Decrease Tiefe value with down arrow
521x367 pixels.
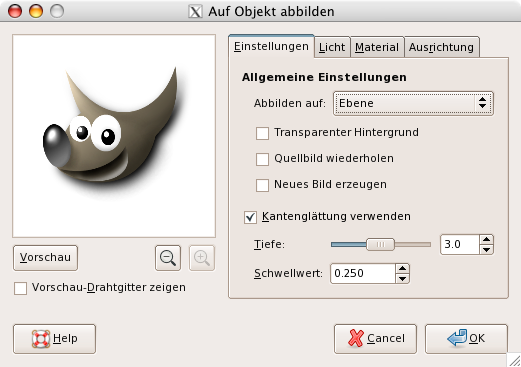[487, 250]
